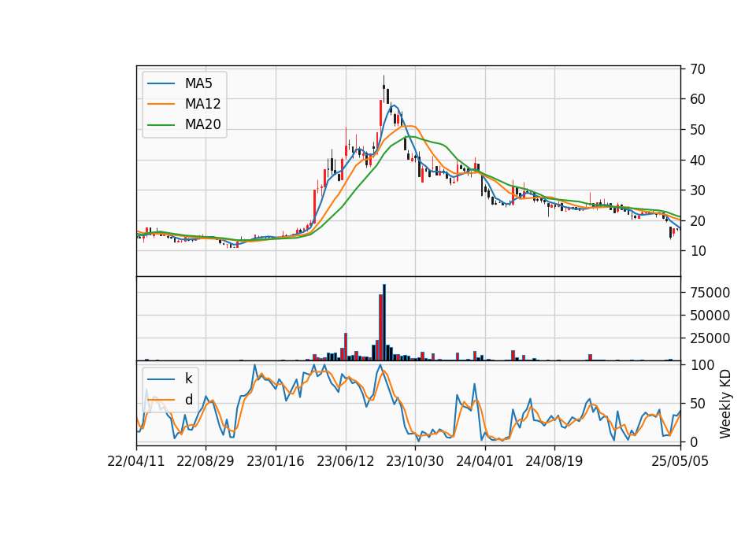Click the MA20 legend label

(x=202, y=124)
